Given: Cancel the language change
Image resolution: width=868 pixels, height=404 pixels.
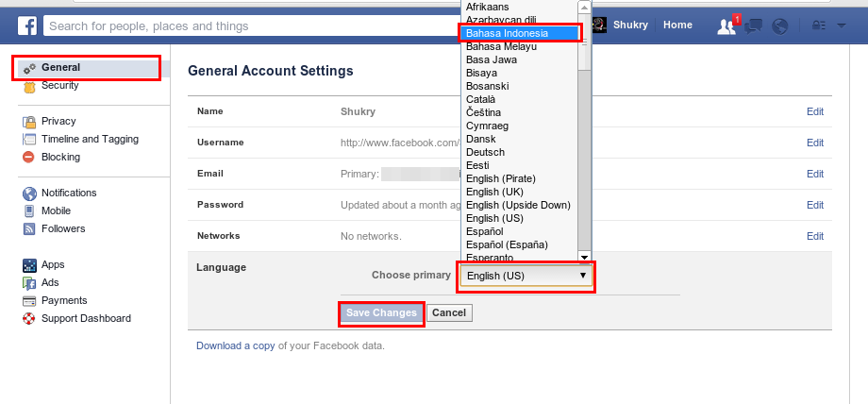Looking at the screenshot, I should tap(449, 313).
